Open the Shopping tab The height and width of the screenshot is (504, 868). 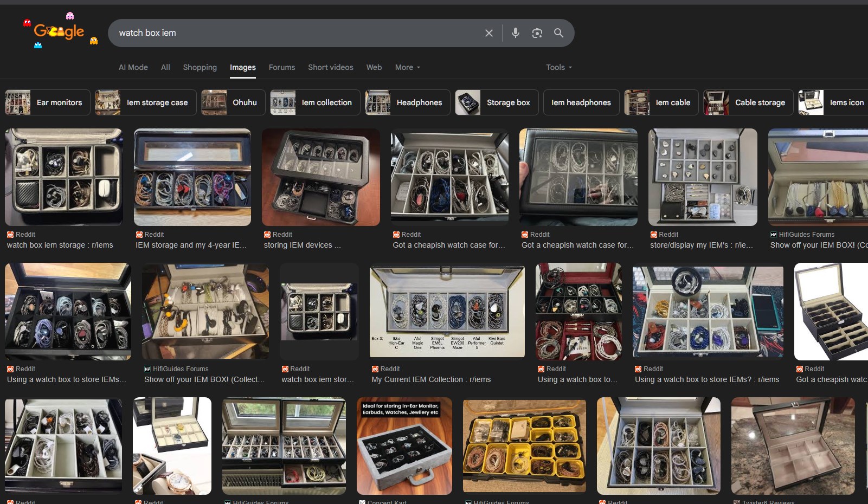point(200,67)
